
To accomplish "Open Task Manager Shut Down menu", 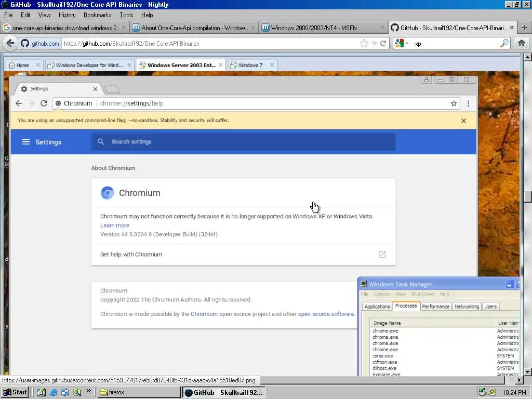I will [422, 294].
